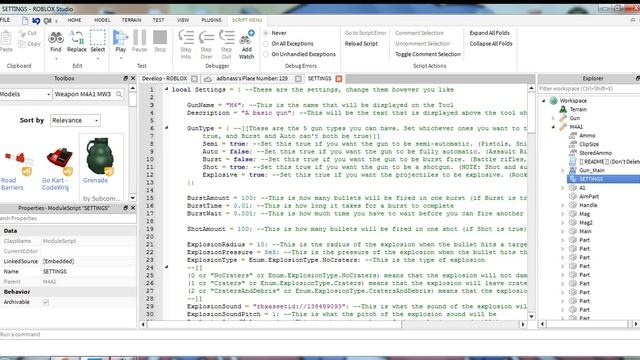Open the TEST ribbon tab
Screen dimensions: 640x360
(x=158, y=20)
